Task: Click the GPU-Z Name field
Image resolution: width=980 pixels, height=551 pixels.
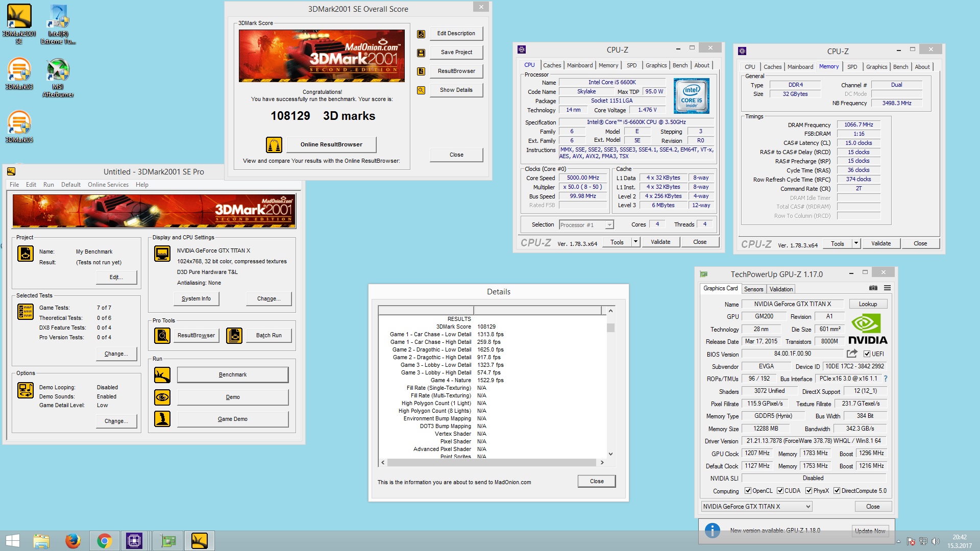Action: click(792, 304)
